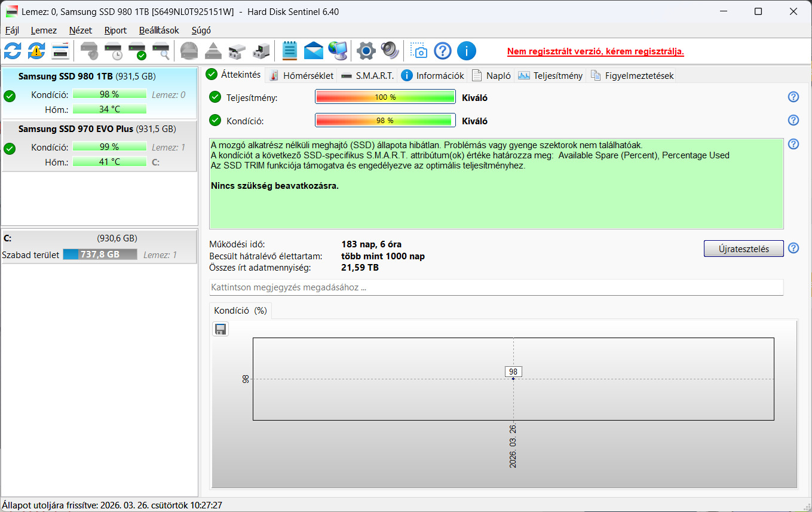Image resolution: width=812 pixels, height=512 pixels.
Task: Click the help icon beside the Kondíció row
Action: (793, 120)
